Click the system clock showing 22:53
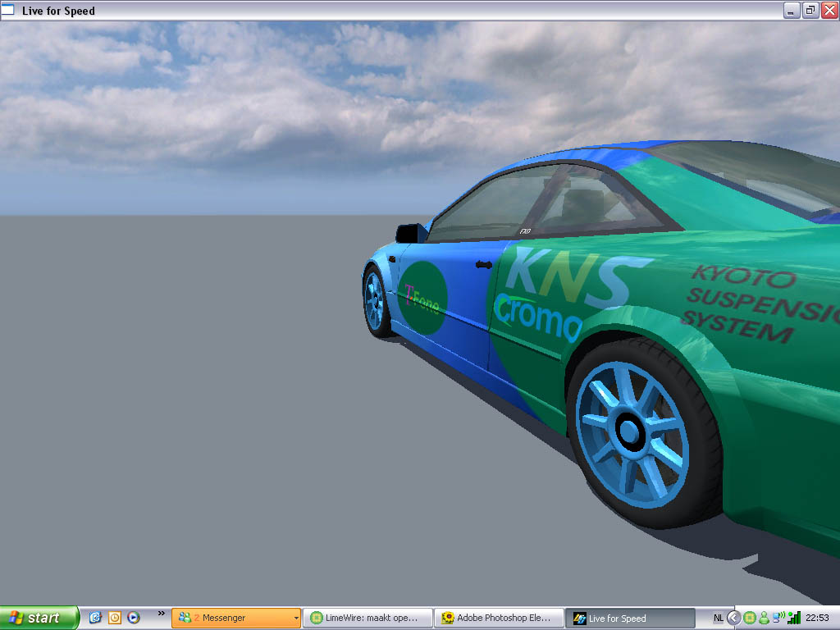The height and width of the screenshot is (630, 840). [817, 618]
